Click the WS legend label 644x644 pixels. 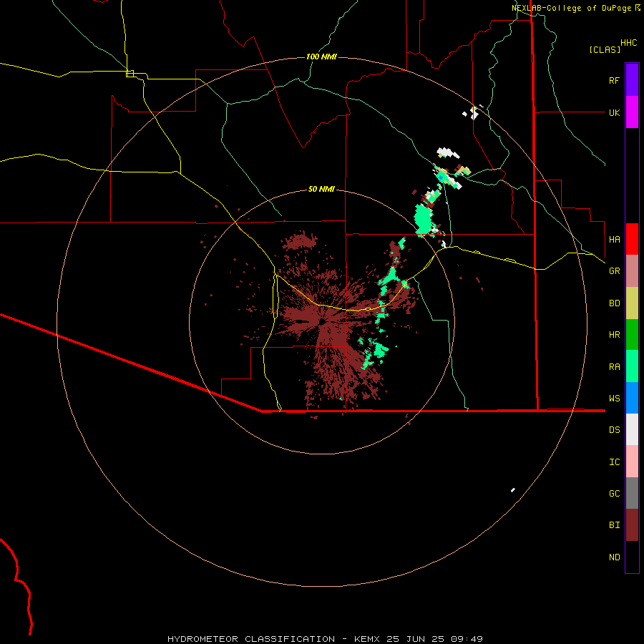pos(614,399)
